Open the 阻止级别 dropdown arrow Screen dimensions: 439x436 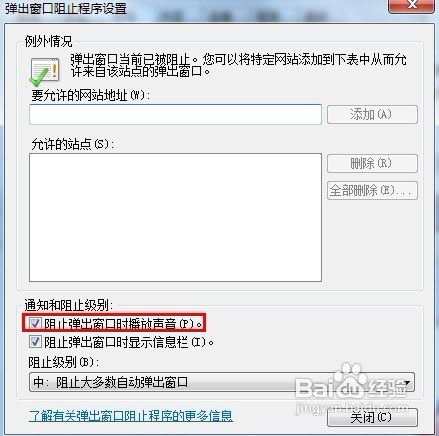click(x=407, y=382)
